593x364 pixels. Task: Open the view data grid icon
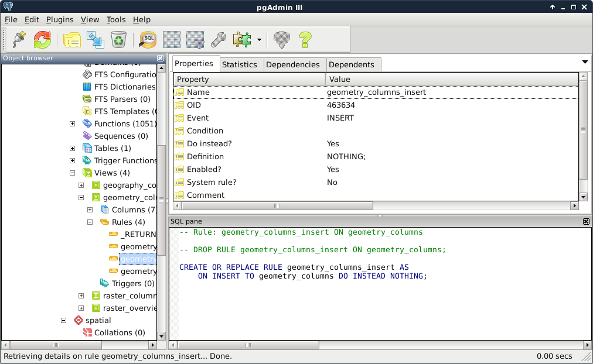(171, 40)
